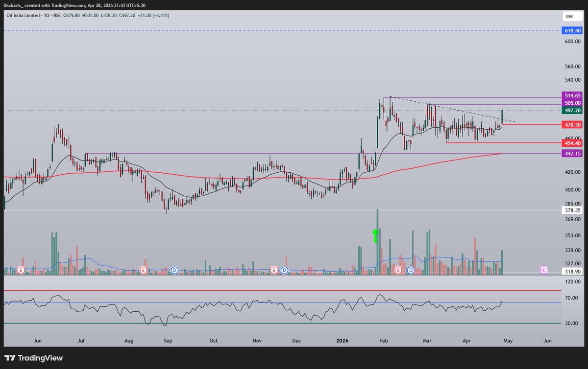588x369 pixels.
Task: Click the 385.00 price axis label
Action: pyautogui.click(x=572, y=204)
